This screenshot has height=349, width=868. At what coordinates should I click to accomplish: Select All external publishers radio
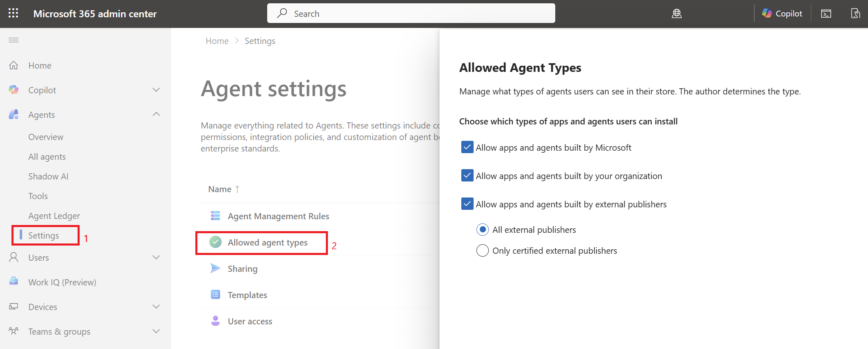[483, 230]
